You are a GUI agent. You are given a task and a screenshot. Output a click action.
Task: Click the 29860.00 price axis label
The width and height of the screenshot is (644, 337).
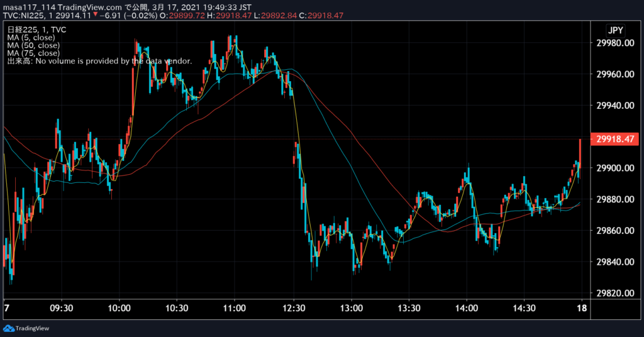pyautogui.click(x=615, y=231)
